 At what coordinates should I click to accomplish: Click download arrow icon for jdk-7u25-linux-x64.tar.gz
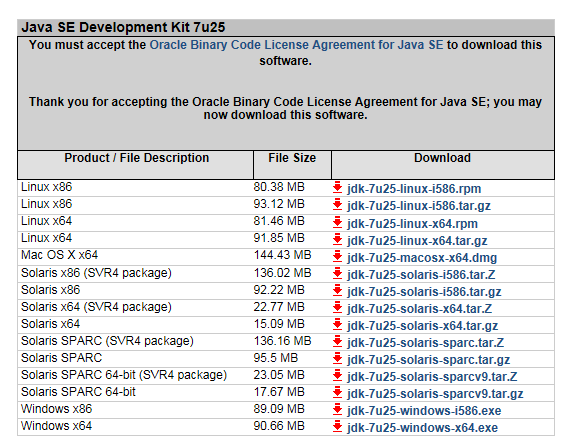(338, 240)
